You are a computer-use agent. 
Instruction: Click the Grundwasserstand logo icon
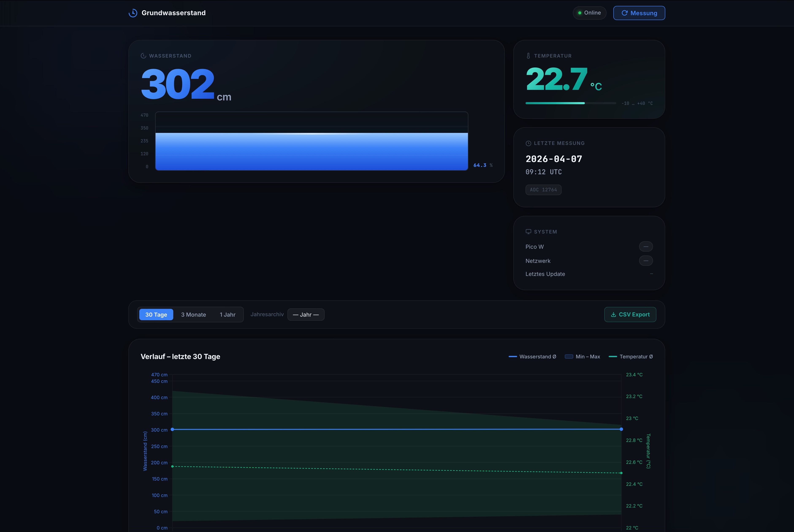click(x=133, y=13)
